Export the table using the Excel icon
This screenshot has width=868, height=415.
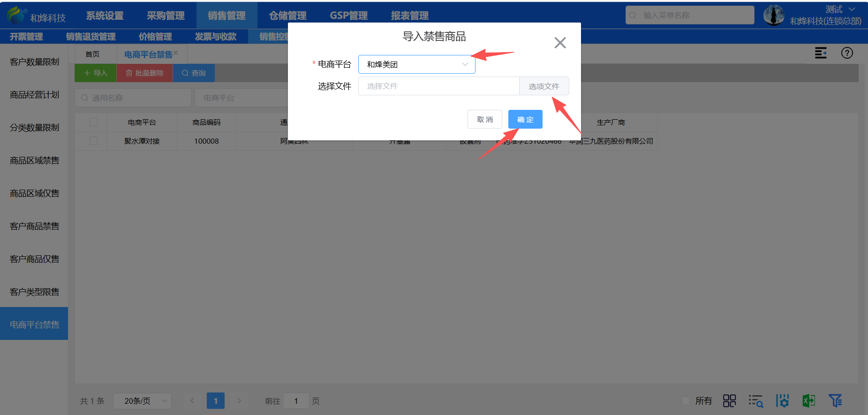808,400
